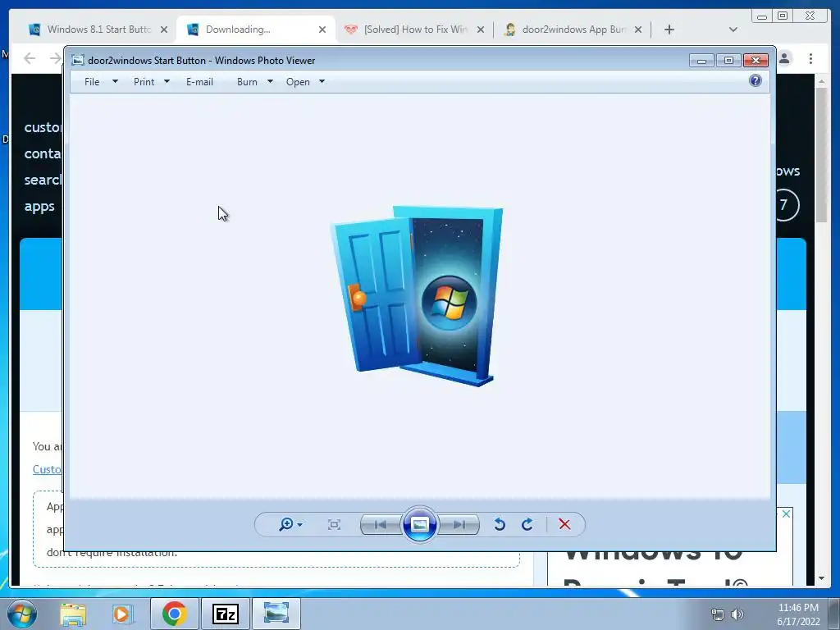840x630 pixels.
Task: Rotate the picture counterclockwise
Action: coord(500,524)
